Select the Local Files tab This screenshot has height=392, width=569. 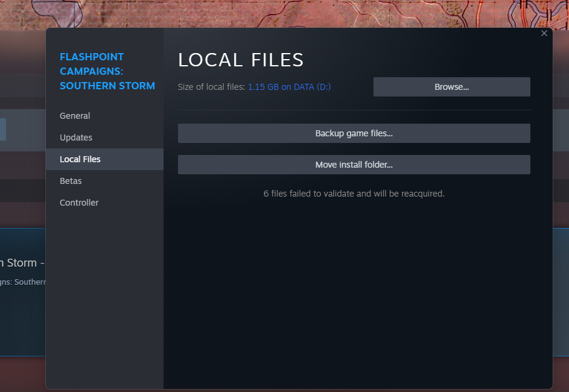pyautogui.click(x=104, y=159)
